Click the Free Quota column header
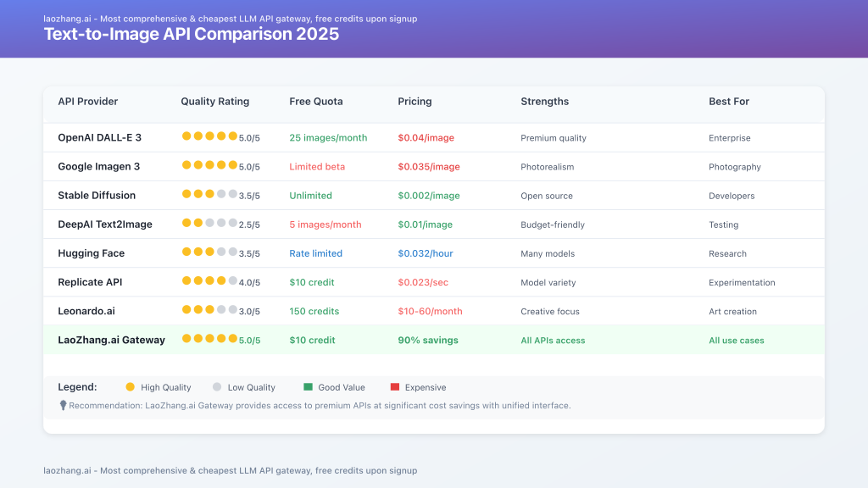 point(315,102)
